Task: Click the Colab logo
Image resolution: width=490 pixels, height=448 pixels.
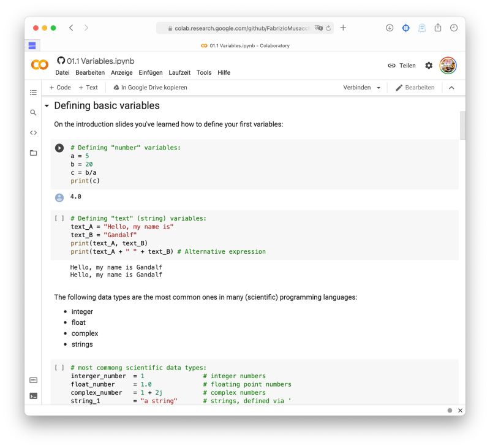Action: click(x=38, y=65)
